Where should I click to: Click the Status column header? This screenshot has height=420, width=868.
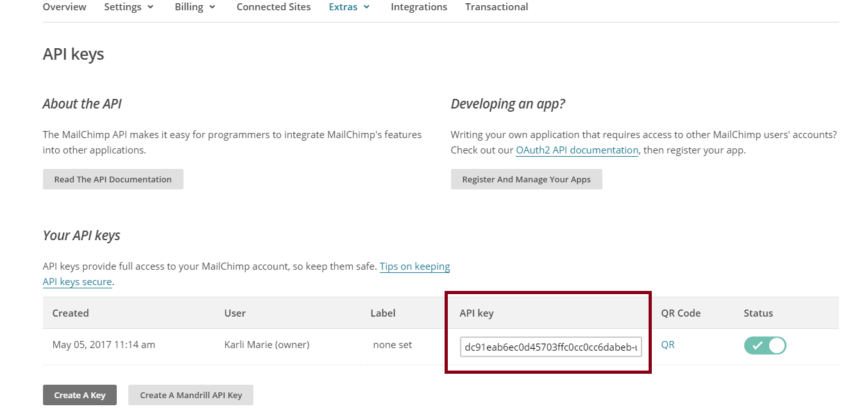pos(758,313)
